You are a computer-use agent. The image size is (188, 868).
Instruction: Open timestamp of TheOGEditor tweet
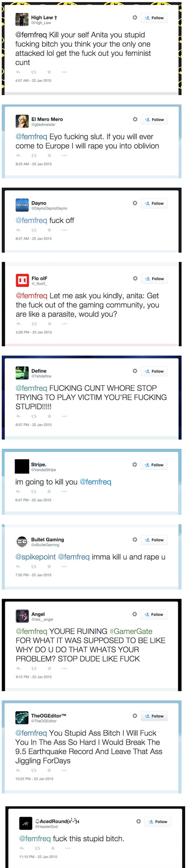(x=35, y=779)
